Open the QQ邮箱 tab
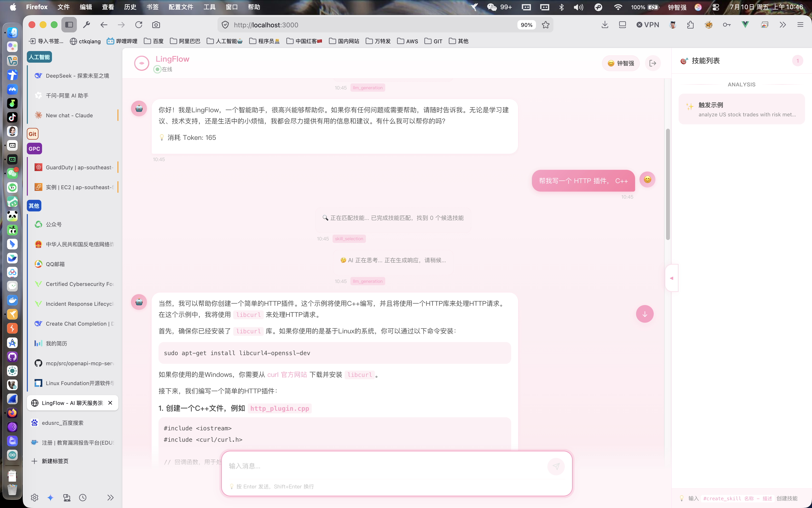The height and width of the screenshot is (508, 812). pos(73,264)
